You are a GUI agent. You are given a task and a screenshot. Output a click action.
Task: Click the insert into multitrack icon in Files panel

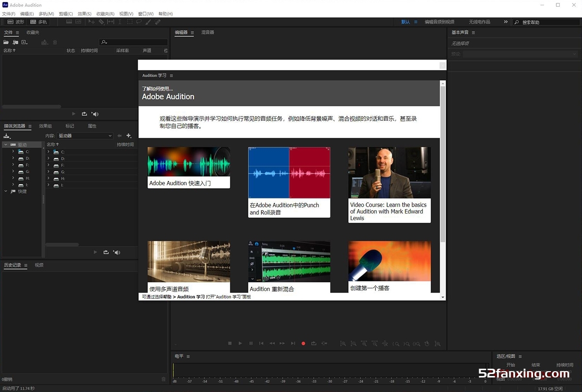(x=44, y=42)
